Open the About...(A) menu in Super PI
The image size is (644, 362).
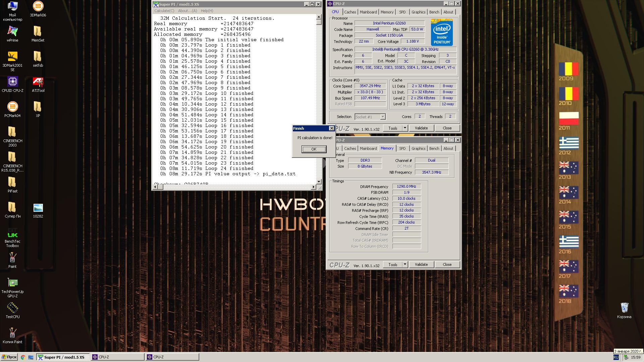tap(187, 11)
